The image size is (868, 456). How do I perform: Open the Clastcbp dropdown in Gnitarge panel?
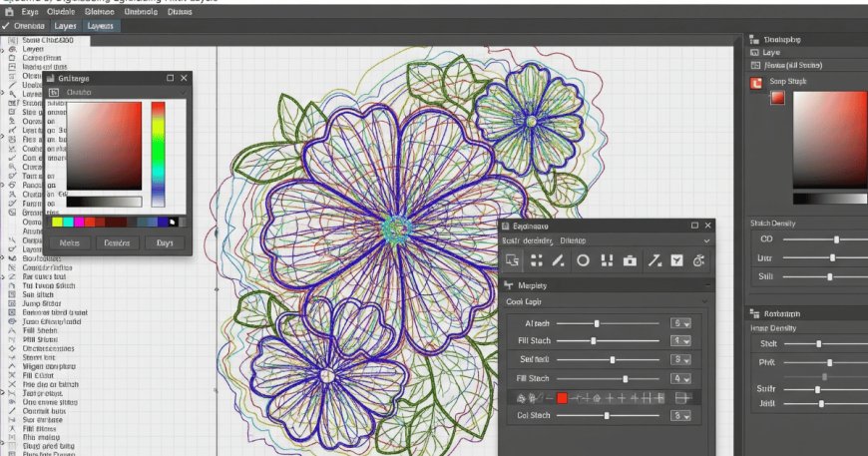[183, 93]
